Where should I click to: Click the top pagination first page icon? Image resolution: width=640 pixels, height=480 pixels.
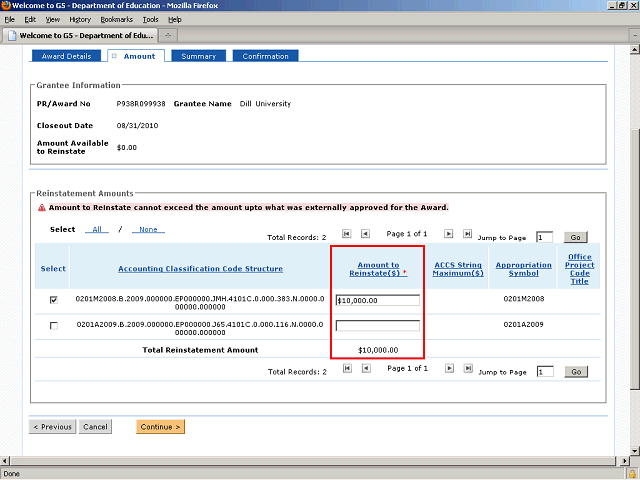coord(347,234)
